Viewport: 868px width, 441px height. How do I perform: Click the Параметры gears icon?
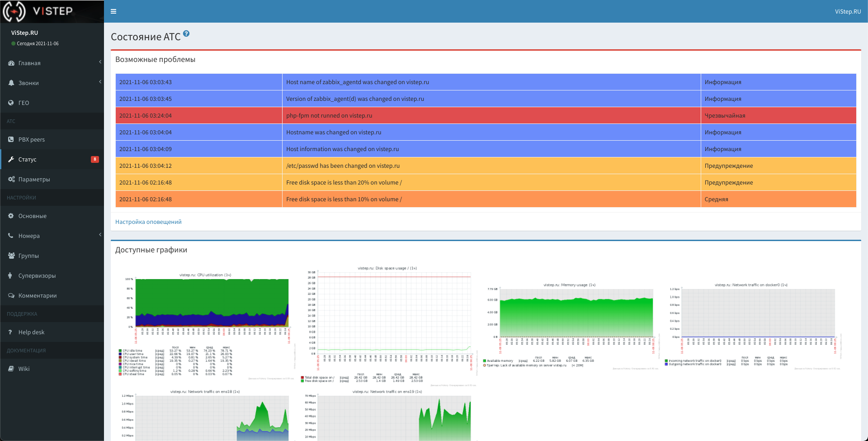coord(11,180)
